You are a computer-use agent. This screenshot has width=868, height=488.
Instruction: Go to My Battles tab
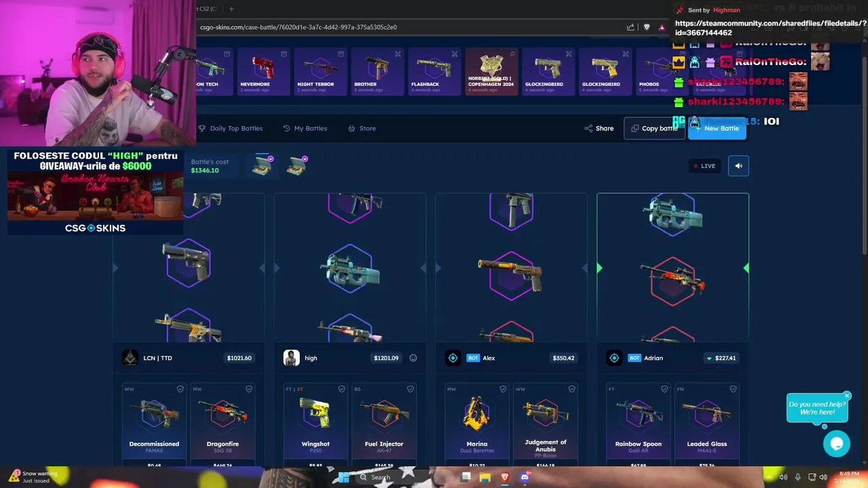(305, 128)
